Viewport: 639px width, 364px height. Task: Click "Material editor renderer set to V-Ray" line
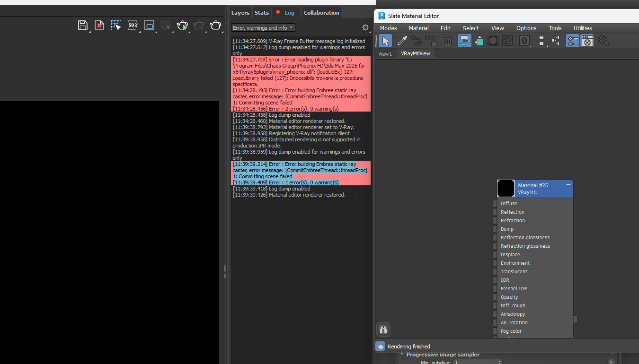(x=293, y=127)
